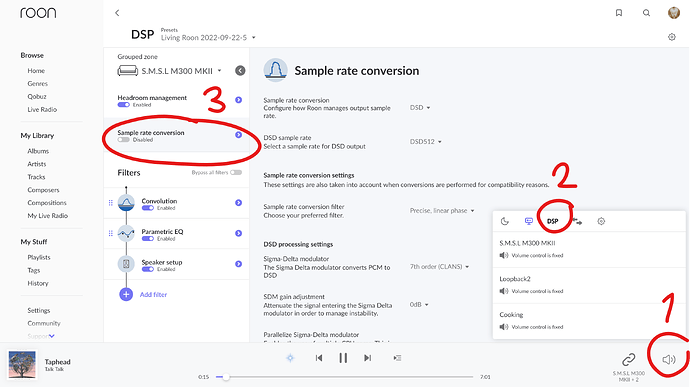Open the zone display icon in popup
Screen dimensions: 690x387
pyautogui.click(x=529, y=221)
